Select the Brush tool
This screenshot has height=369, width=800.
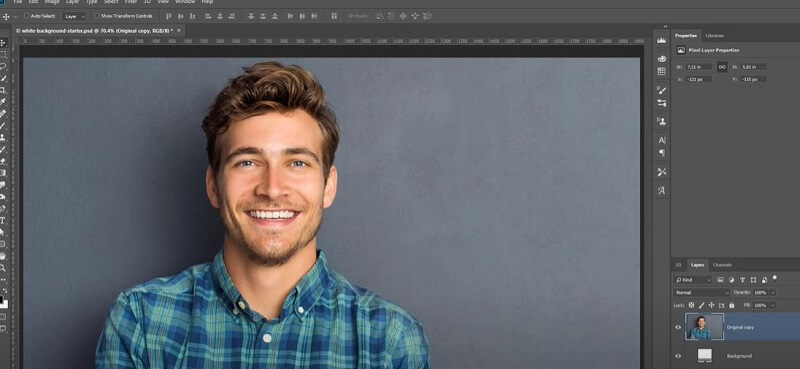click(x=3, y=126)
